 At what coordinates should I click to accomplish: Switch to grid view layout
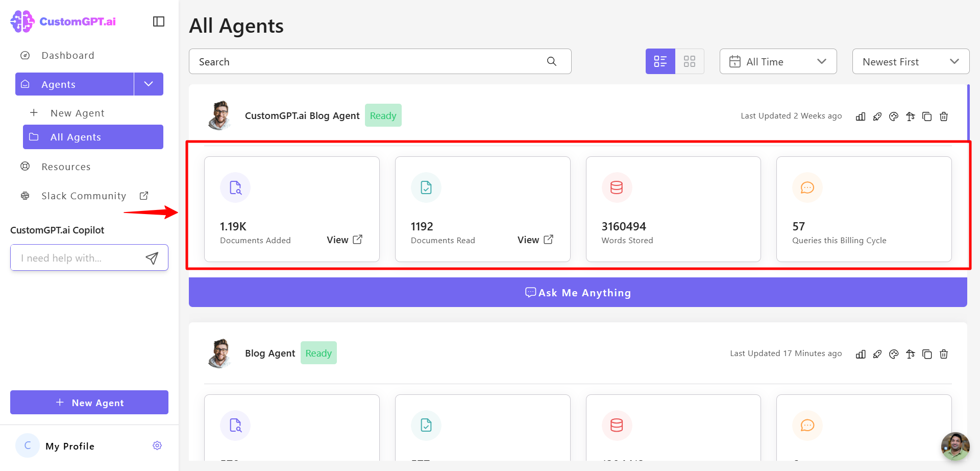click(x=690, y=61)
